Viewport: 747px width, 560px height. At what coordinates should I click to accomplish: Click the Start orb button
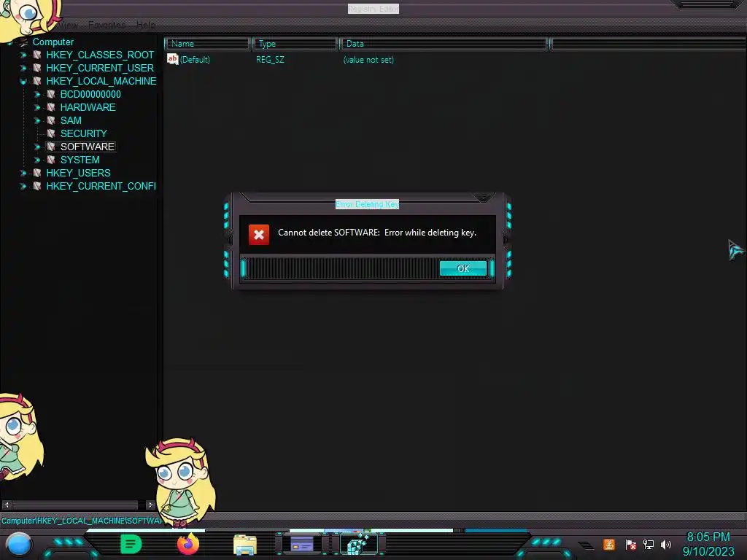19,545
